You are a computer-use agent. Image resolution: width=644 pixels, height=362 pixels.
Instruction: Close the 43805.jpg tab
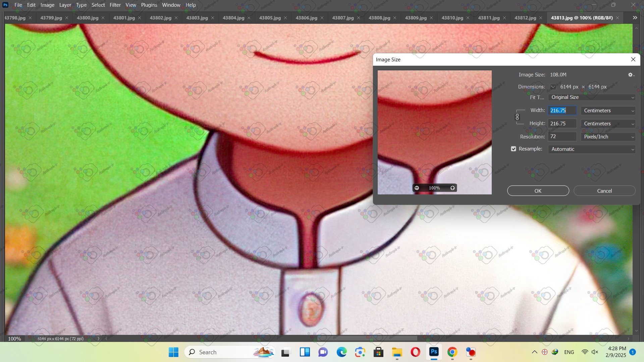click(x=285, y=18)
